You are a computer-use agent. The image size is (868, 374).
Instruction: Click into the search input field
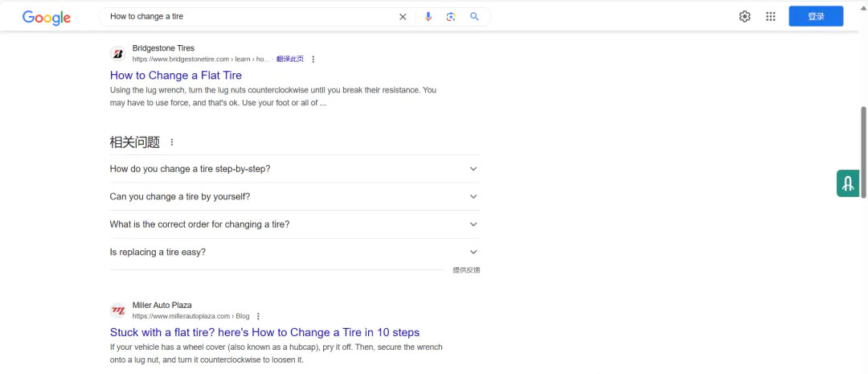click(249, 17)
